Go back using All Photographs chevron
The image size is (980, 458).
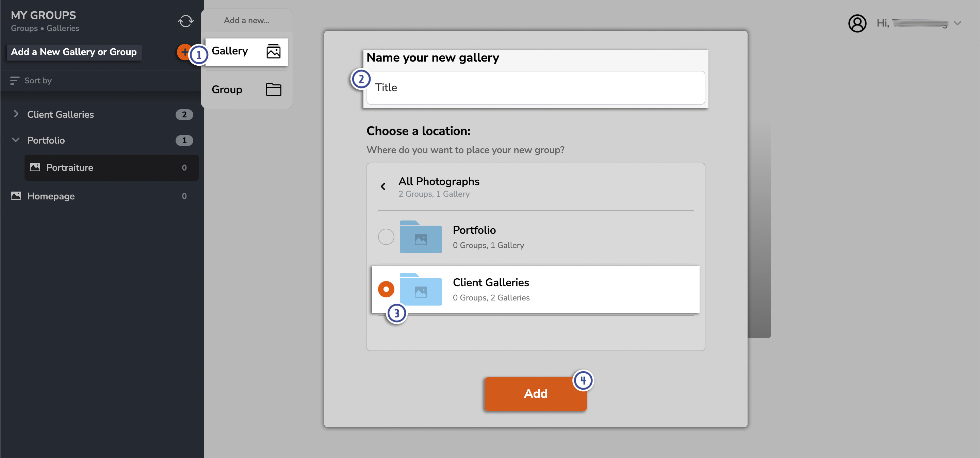click(x=383, y=186)
